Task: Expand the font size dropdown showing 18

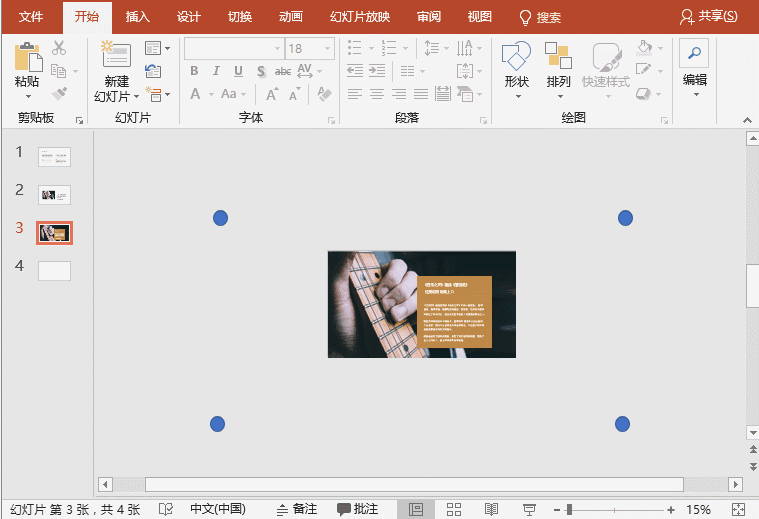Action: point(328,48)
